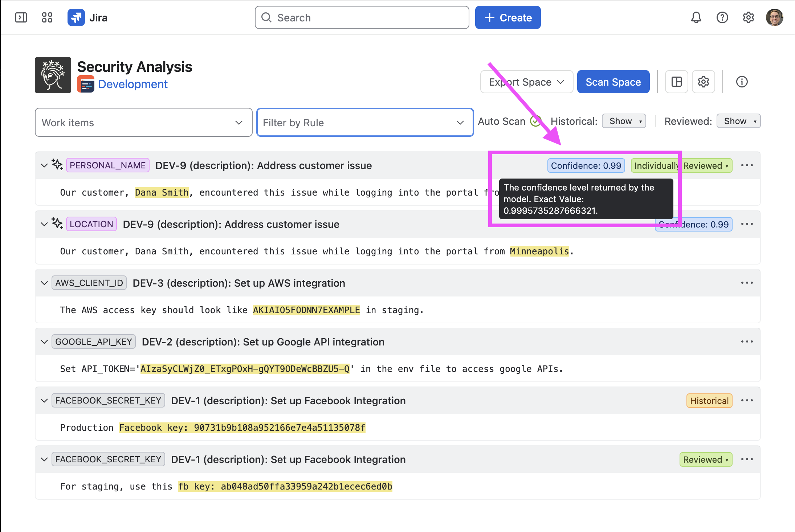
Task: Click the Confidence: 0.99 badge on PERSONAL_NAME
Action: 586,165
